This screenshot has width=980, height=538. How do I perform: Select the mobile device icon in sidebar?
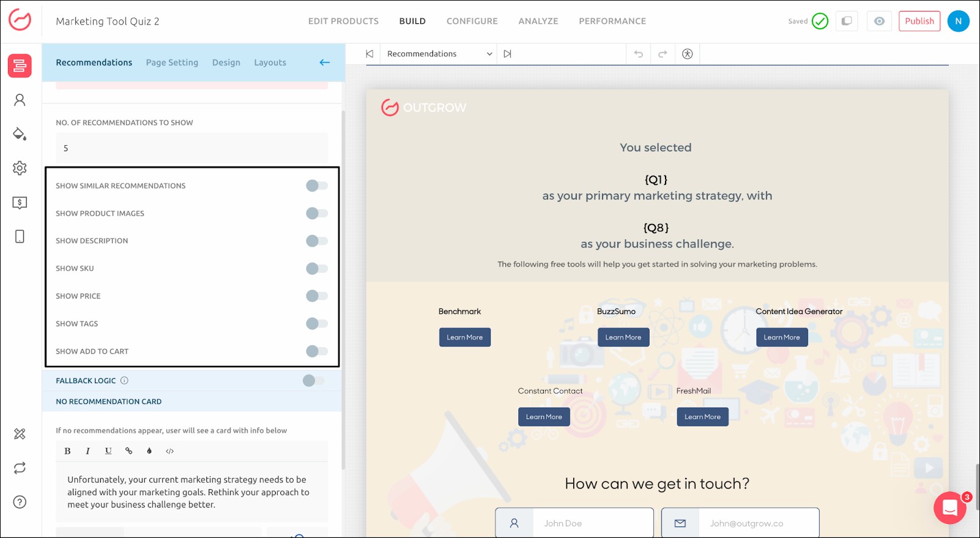click(20, 237)
